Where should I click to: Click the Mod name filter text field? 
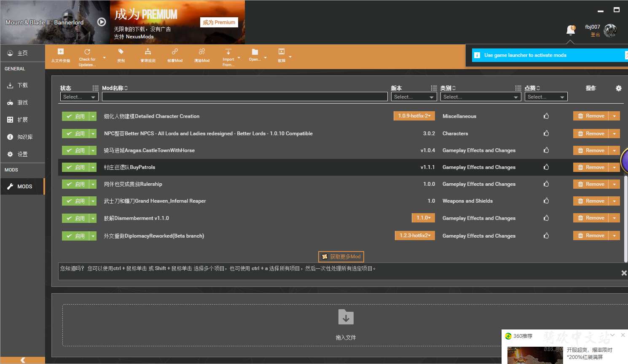coord(244,97)
